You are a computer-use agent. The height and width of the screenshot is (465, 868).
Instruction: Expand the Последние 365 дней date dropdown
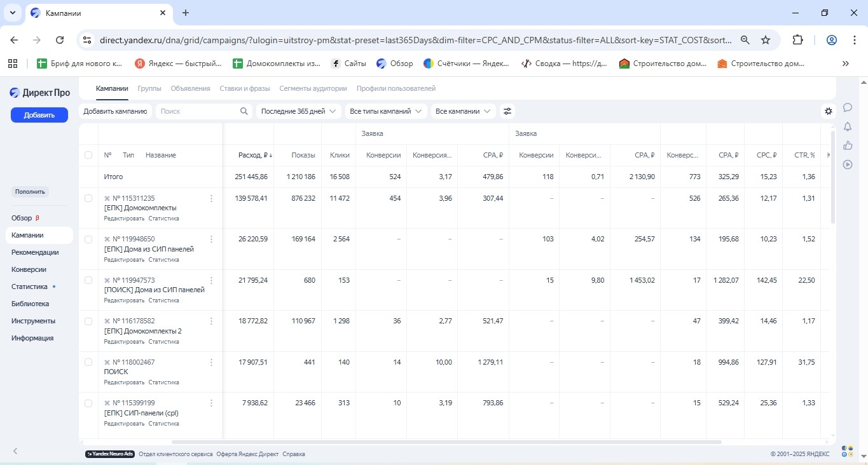(x=298, y=111)
